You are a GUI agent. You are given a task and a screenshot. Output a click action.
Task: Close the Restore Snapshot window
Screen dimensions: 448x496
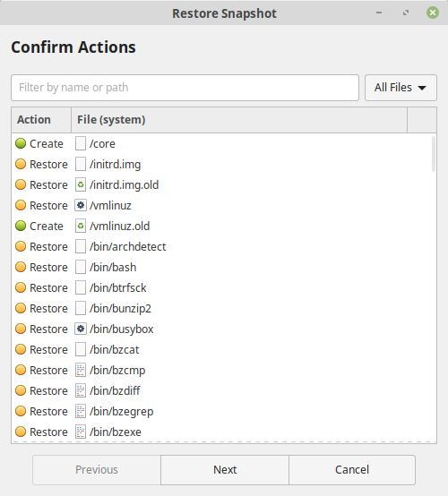pos(433,13)
